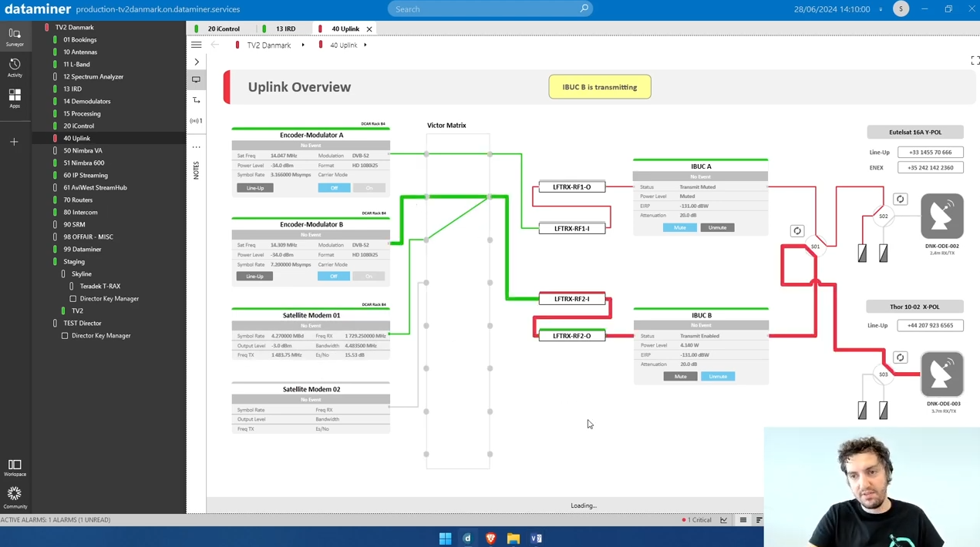This screenshot has width=980, height=547.
Task: Click the ENEX phone number field
Action: pyautogui.click(x=931, y=168)
